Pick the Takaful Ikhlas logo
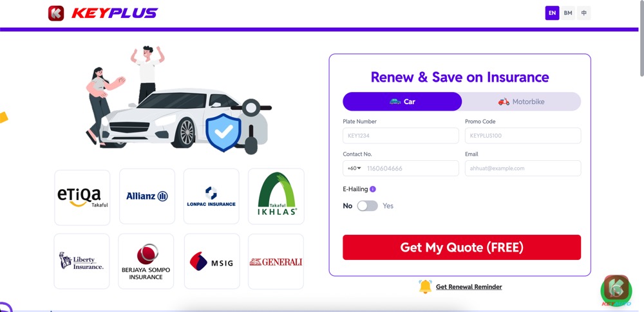This screenshot has height=312, width=644. point(276,196)
